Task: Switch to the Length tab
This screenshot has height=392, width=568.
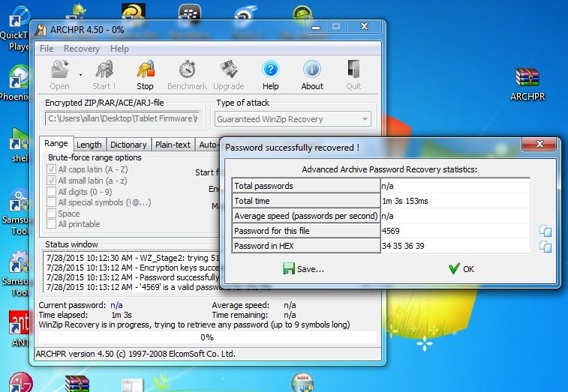Action: pyautogui.click(x=89, y=145)
